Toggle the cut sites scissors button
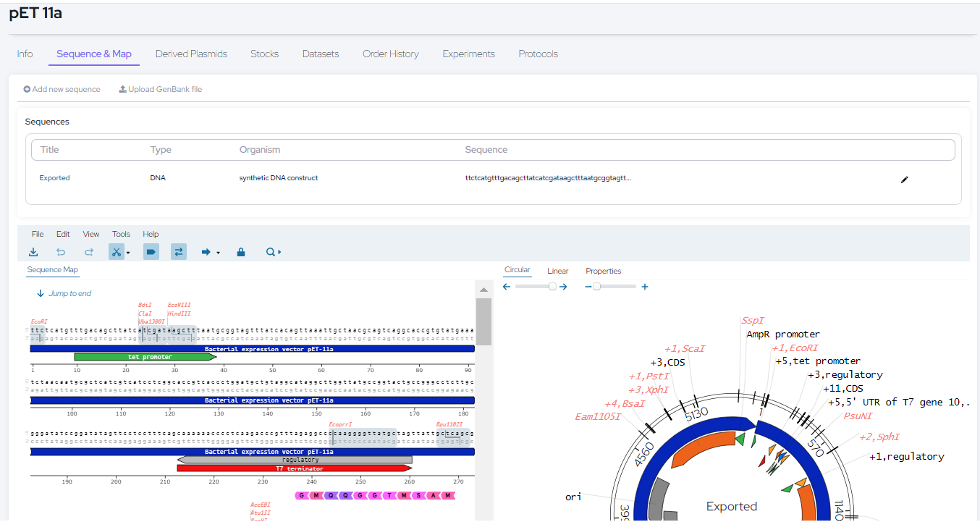This screenshot has width=980, height=522. click(x=115, y=252)
